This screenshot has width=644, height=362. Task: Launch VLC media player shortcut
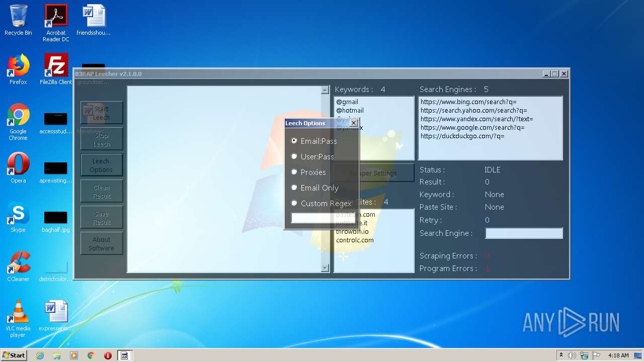[18, 319]
